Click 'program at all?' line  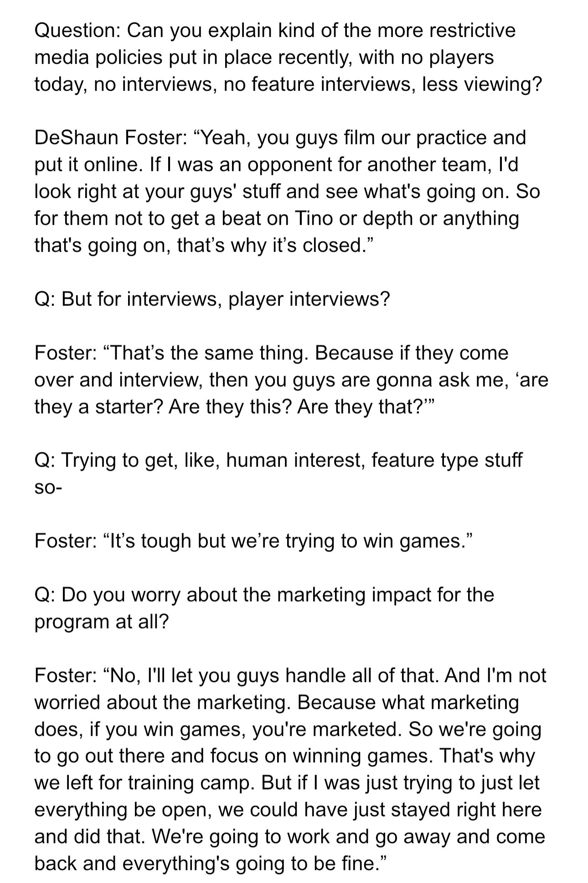click(102, 622)
